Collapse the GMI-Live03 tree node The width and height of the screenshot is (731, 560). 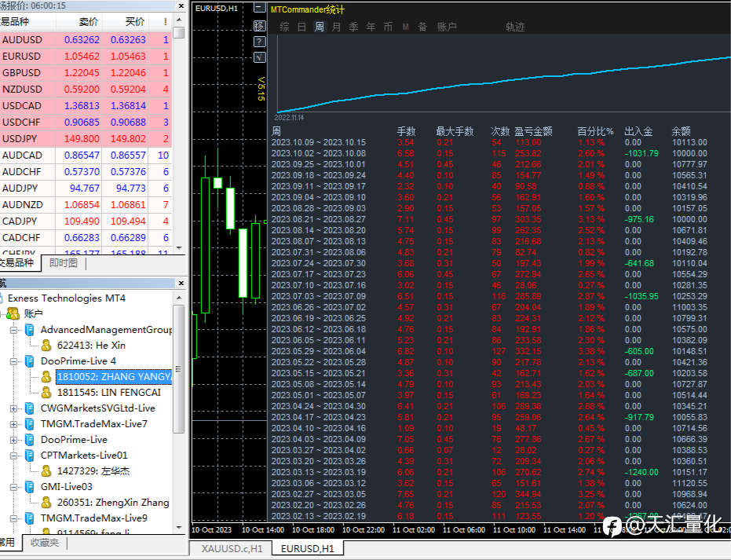(x=13, y=487)
